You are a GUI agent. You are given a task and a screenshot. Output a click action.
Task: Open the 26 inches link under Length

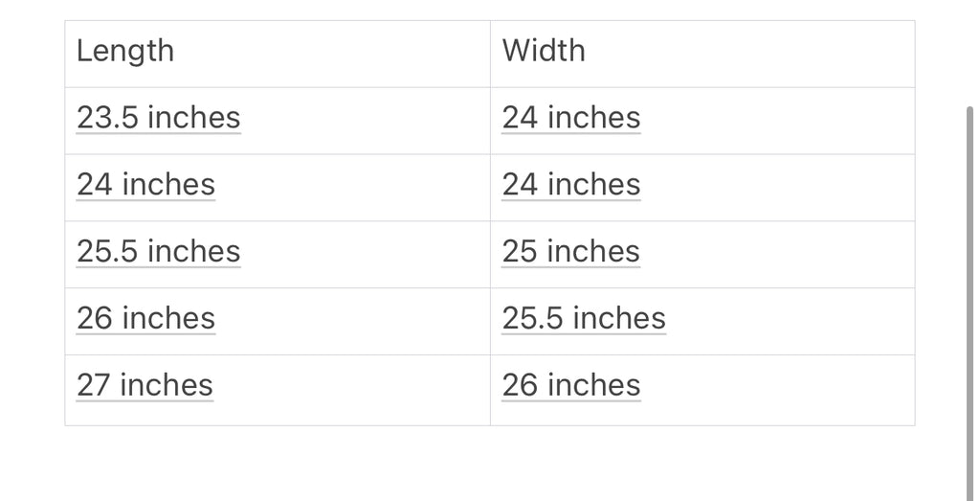[145, 319]
